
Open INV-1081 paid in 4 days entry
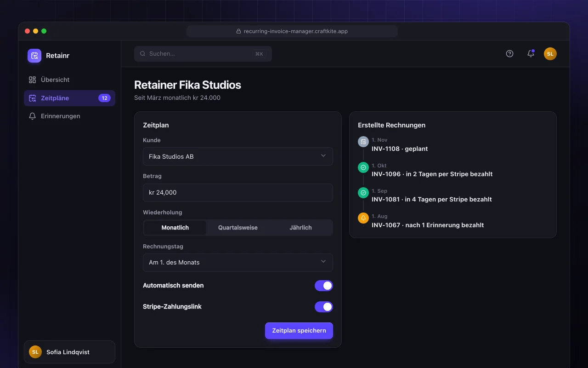432,200
